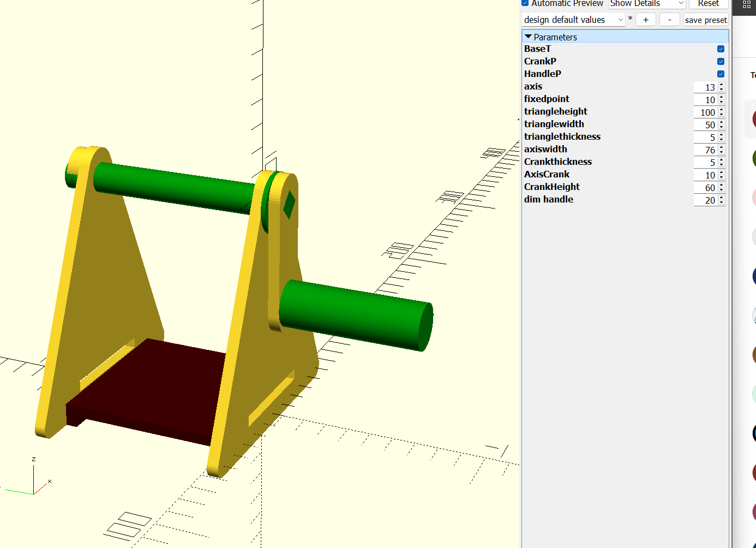
Task: Decrease the axis value with down arrow
Action: [x=722, y=90]
